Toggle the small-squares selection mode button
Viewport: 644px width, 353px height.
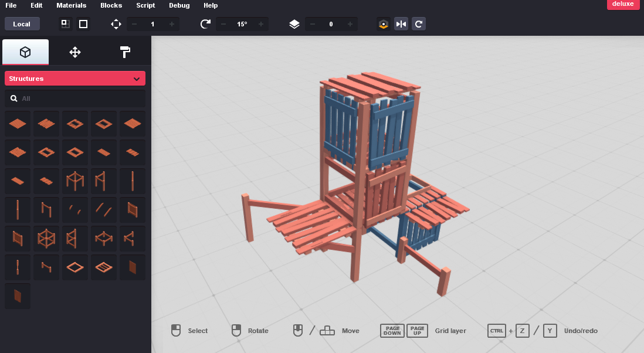pos(66,24)
